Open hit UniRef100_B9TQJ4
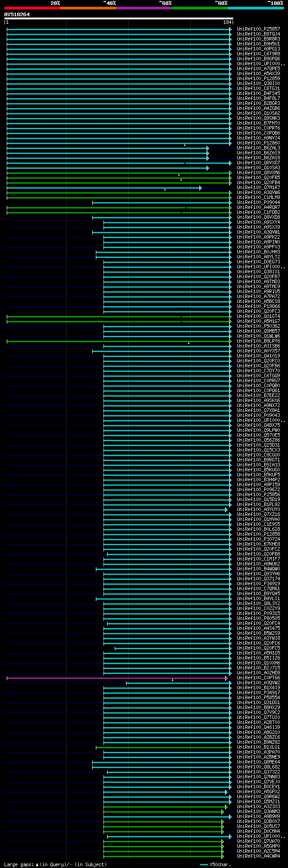Screen dimensions: 288x868 click(x=258, y=34)
